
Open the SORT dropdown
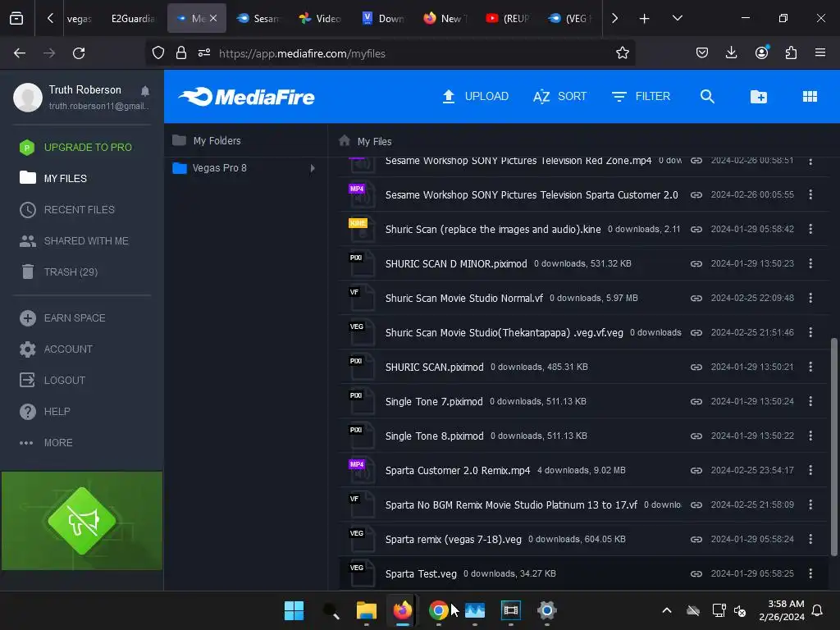(559, 97)
